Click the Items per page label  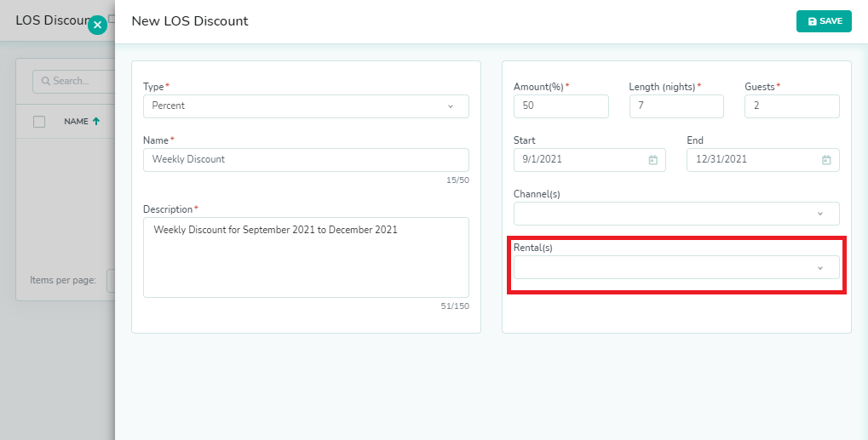pyautogui.click(x=63, y=280)
